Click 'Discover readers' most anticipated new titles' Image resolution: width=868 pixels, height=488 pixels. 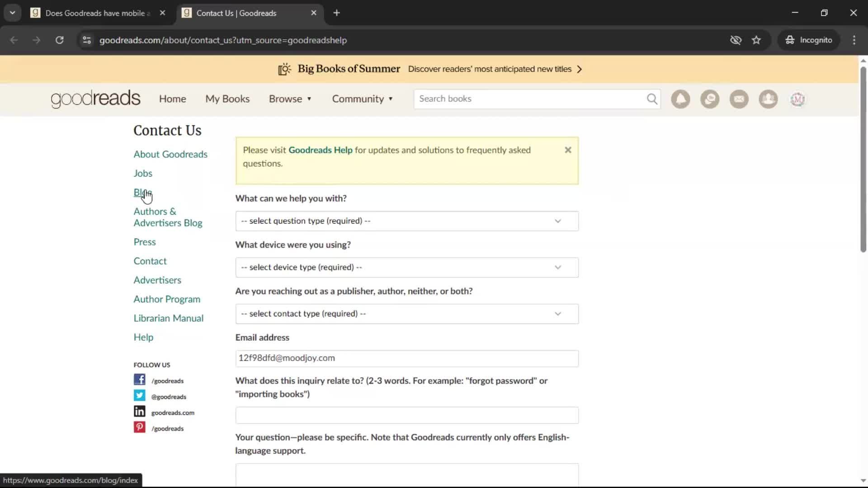tap(490, 69)
